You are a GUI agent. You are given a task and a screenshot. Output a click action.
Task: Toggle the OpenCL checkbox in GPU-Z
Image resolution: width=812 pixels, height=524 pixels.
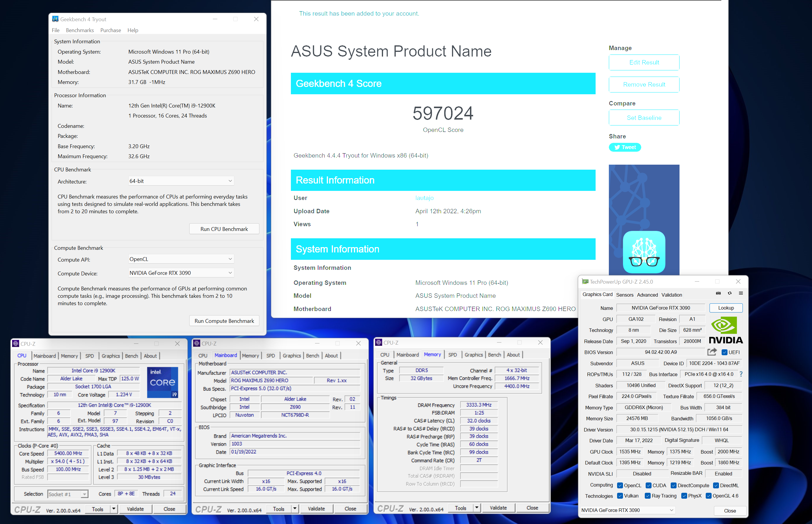(x=620, y=485)
